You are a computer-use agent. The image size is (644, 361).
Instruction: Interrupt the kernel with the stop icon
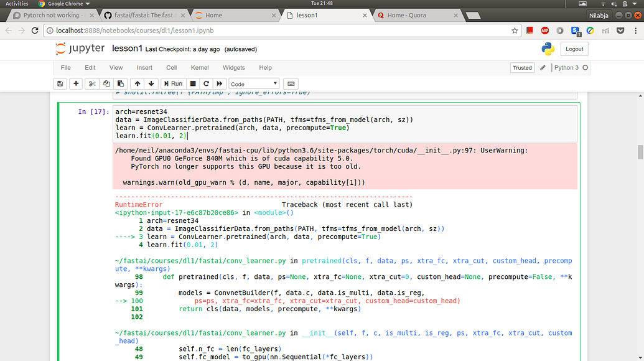point(192,83)
